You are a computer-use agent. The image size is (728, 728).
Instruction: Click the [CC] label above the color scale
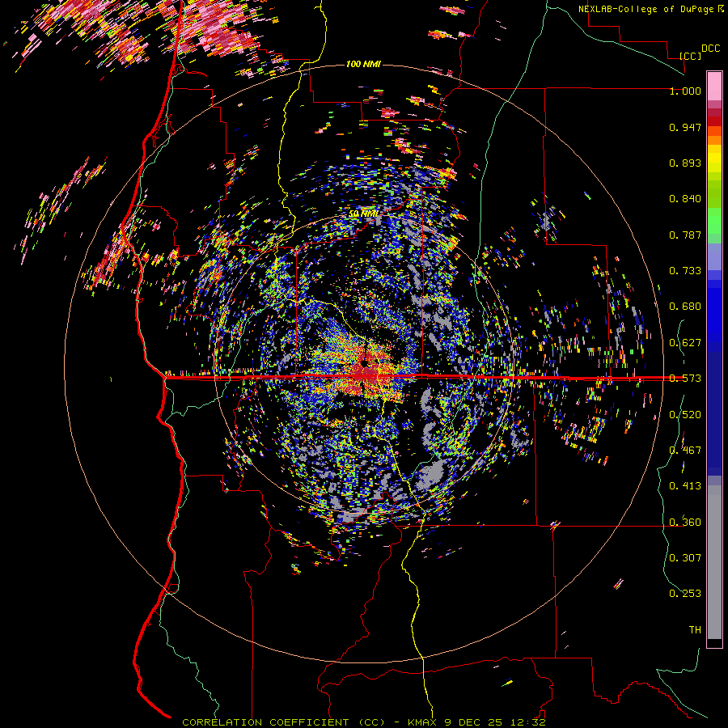691,56
